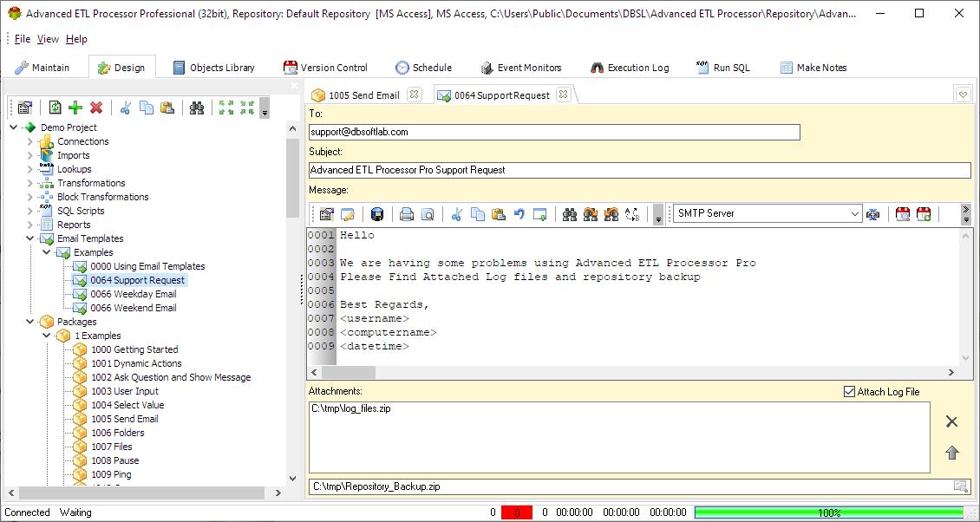Click the expand all green arrows icon

(x=225, y=108)
